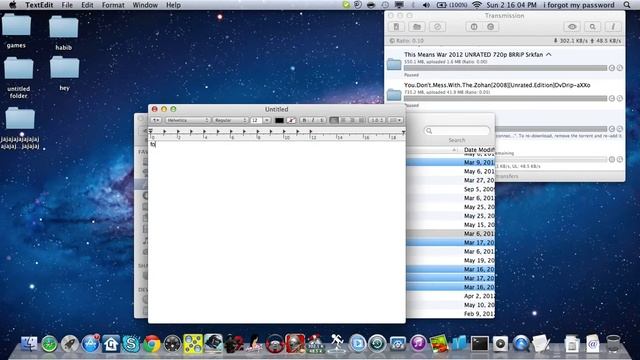Select the Finder row dated Apr 2
Screen dimensions: 640x360
coord(451,296)
